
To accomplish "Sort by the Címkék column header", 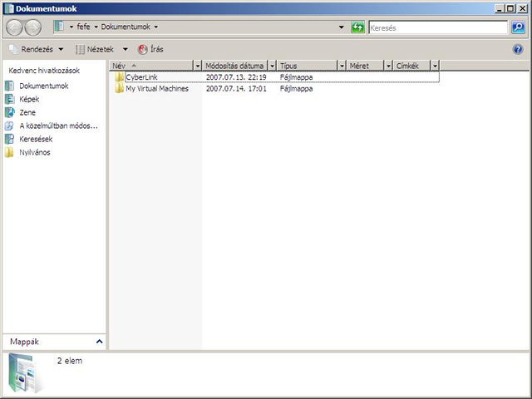I will (412, 66).
